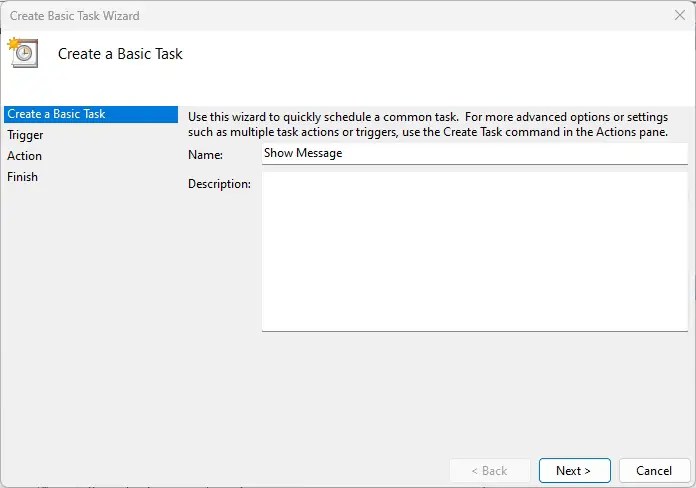Screen dimensions: 696x488
Task: Click the greyed-out Back button
Action: [x=488, y=470]
